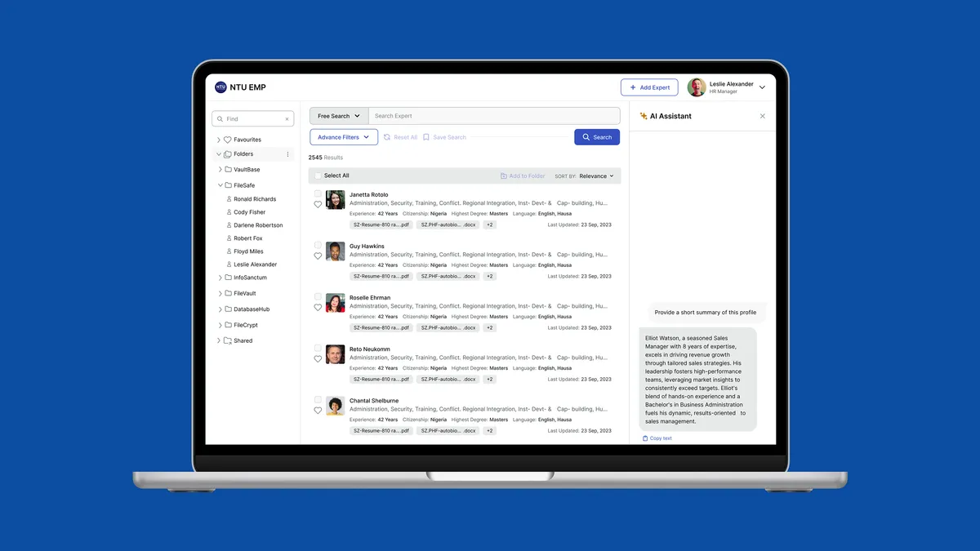
Task: Click the name Reto Neukomm in results
Action: click(370, 349)
